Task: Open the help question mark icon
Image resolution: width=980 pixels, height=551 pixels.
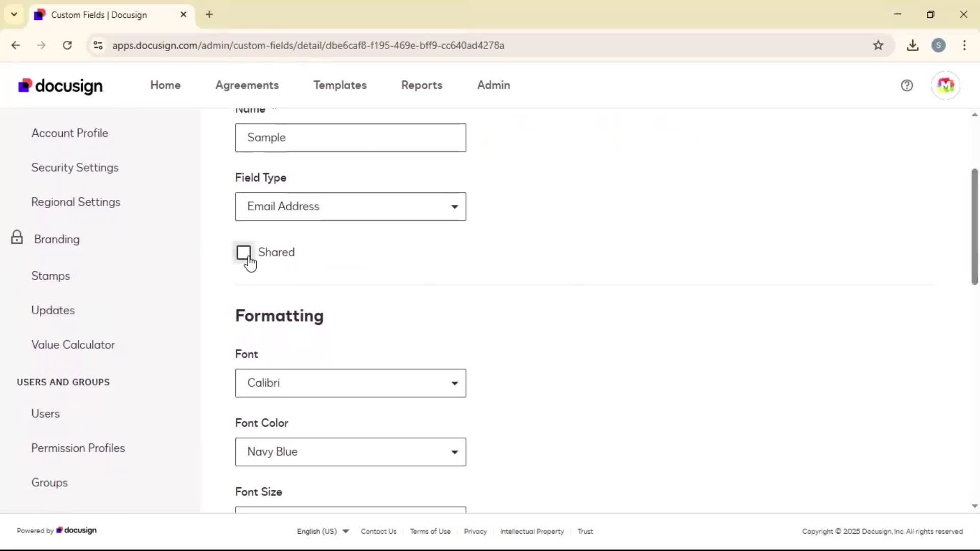Action: [906, 85]
